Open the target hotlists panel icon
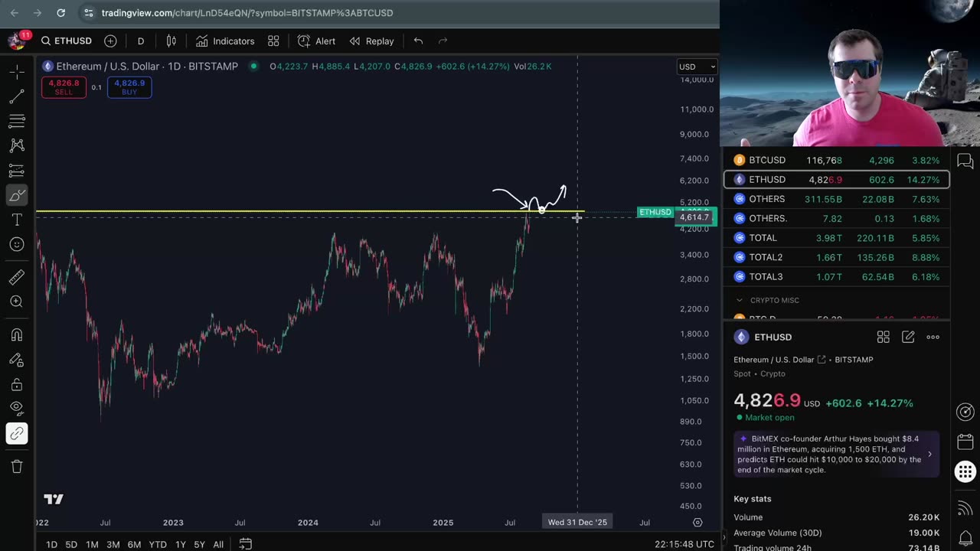Screen dimensions: 980x551 965,412
